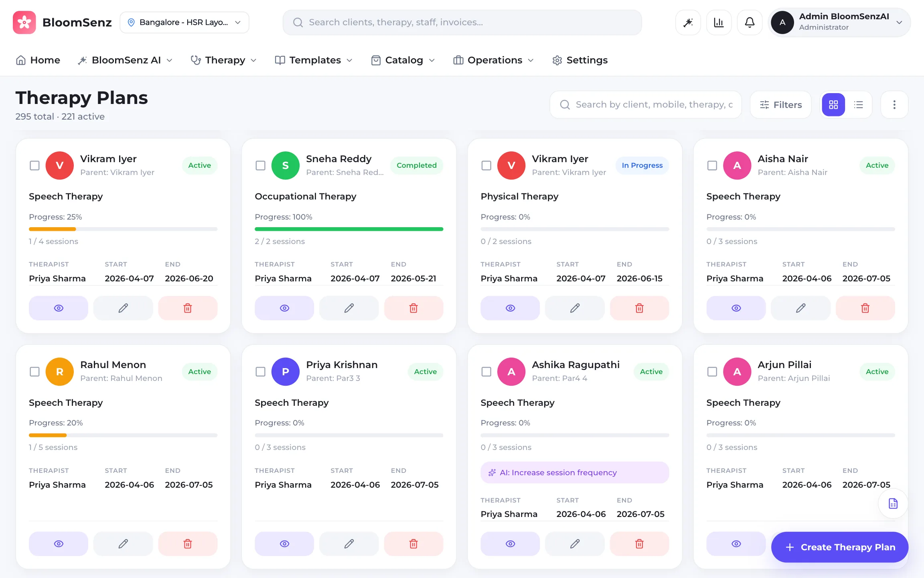The height and width of the screenshot is (578, 924).
Task: Focus the global search clients field
Action: [x=462, y=22]
